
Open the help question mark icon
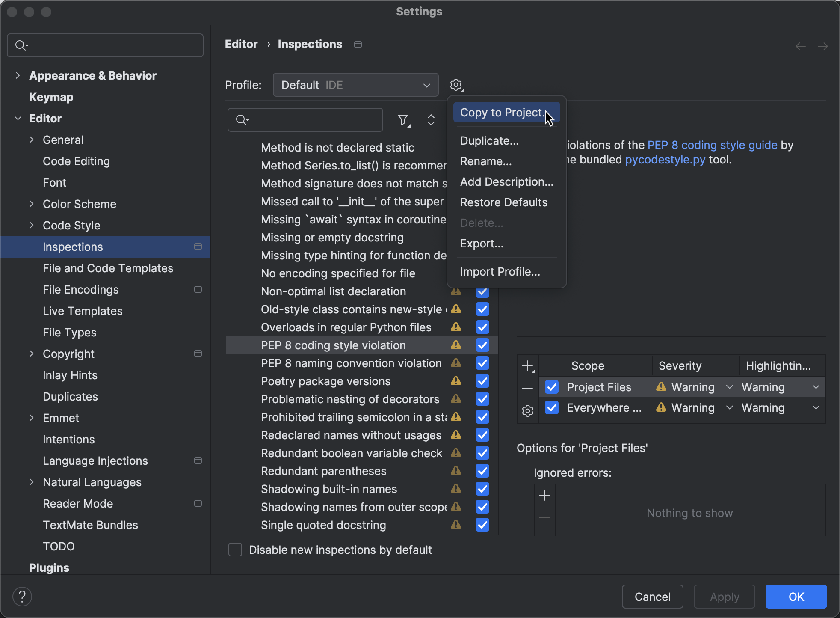(x=22, y=596)
